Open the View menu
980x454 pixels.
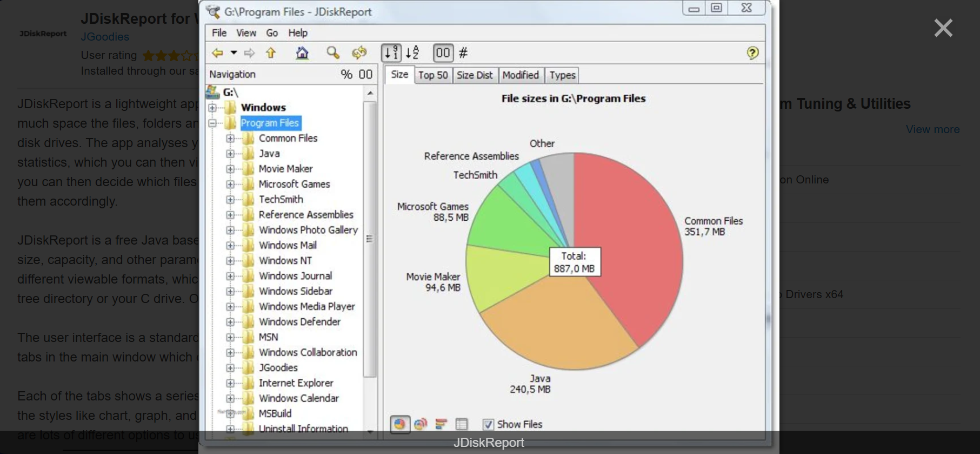246,33
